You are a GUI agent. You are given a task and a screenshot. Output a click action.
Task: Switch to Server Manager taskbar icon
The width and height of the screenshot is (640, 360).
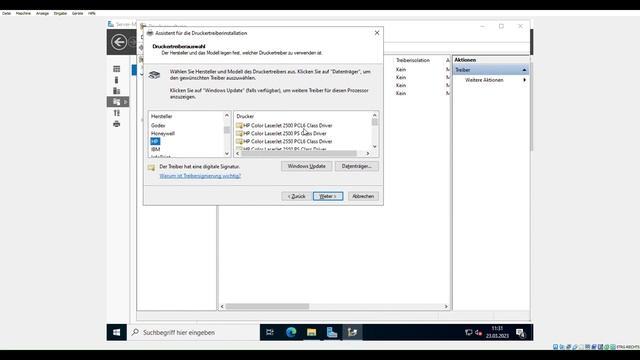coord(332,332)
